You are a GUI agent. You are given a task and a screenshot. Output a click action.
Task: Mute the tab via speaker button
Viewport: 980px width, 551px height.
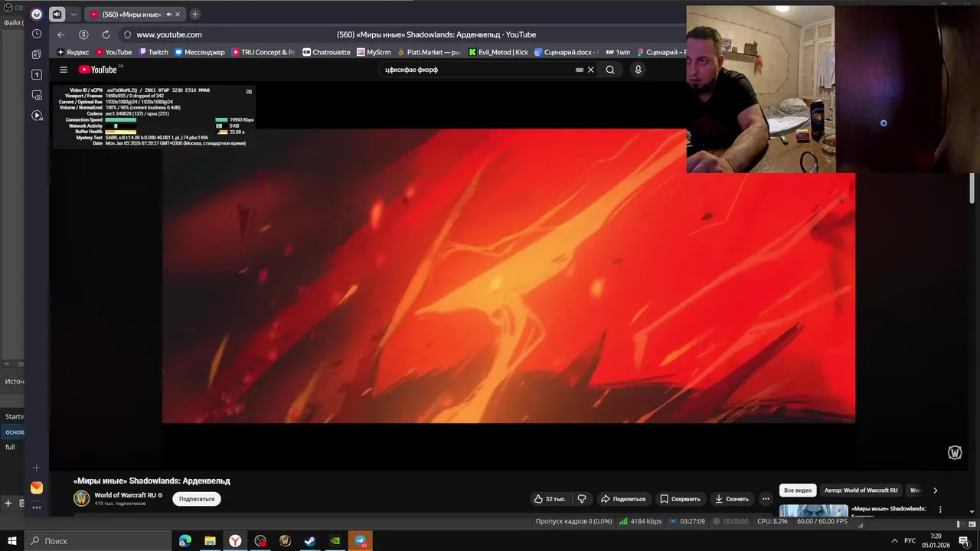pos(57,14)
